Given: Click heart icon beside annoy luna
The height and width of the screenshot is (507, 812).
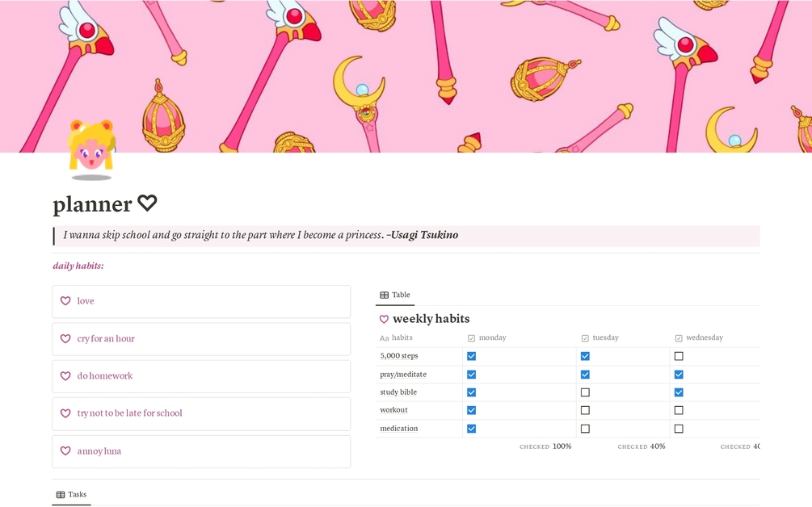Looking at the screenshot, I should click(65, 450).
